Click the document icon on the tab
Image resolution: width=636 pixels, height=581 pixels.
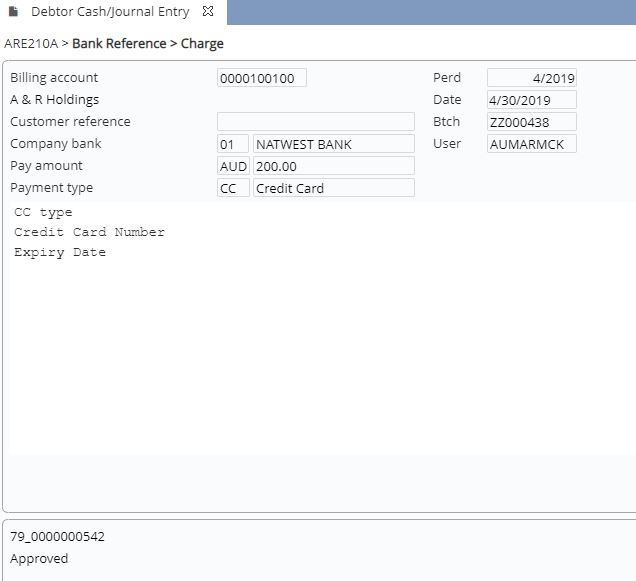[14, 12]
